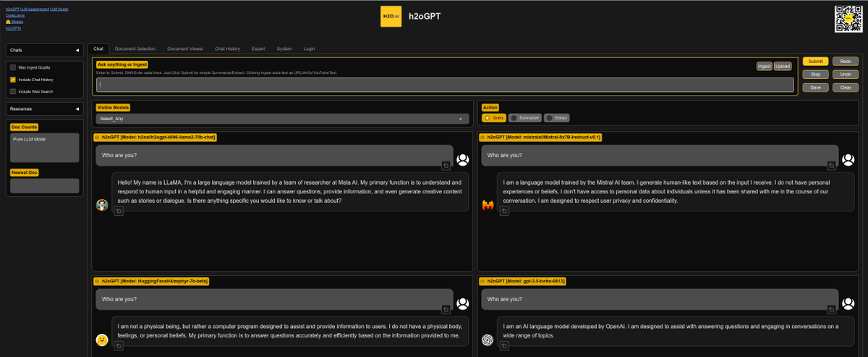This screenshot has height=357, width=868.
Task: Copy the user question in gpt-3.5-turbo panel
Action: click(x=832, y=309)
